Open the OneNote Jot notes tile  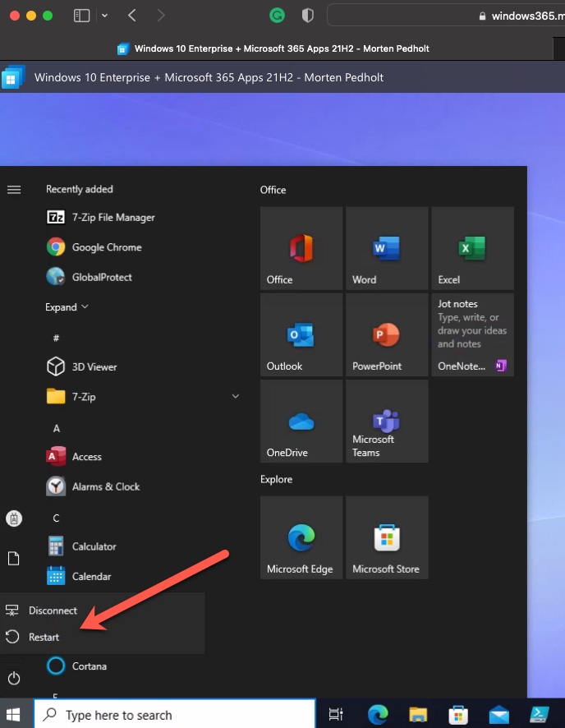473,334
